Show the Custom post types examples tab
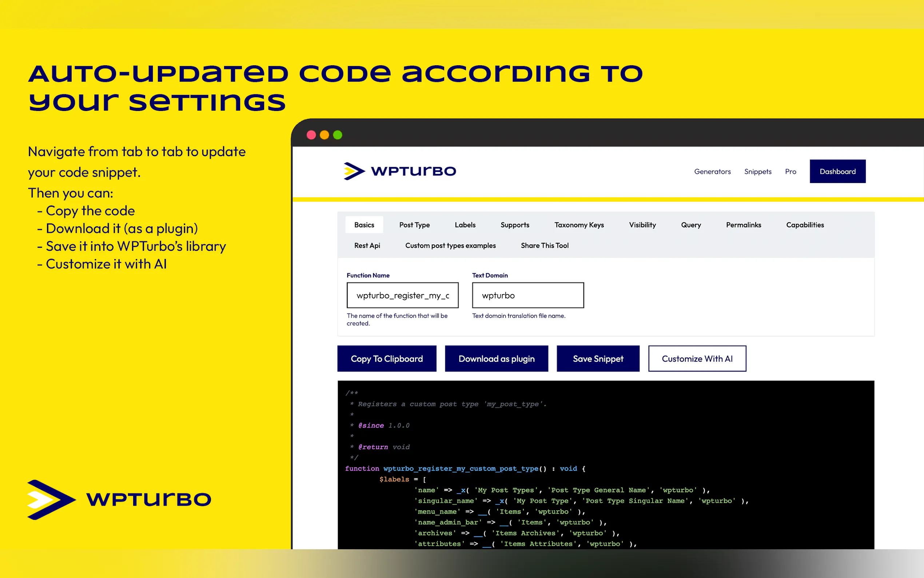 click(450, 245)
